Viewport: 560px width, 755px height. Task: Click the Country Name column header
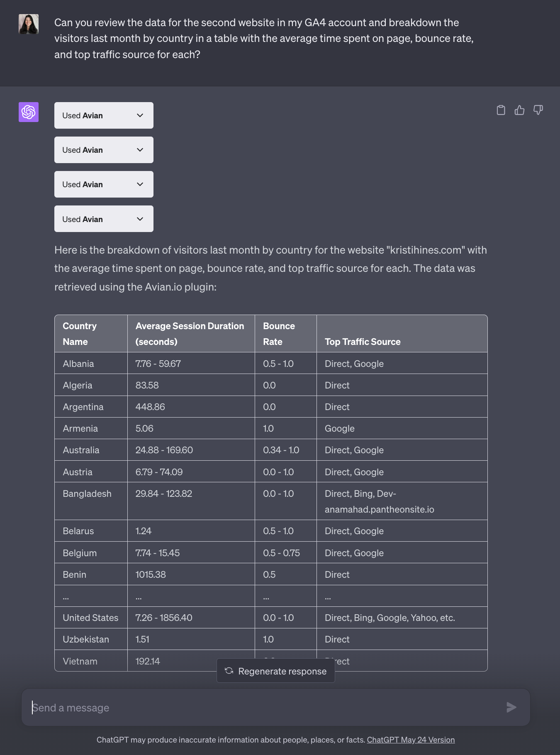pos(80,334)
